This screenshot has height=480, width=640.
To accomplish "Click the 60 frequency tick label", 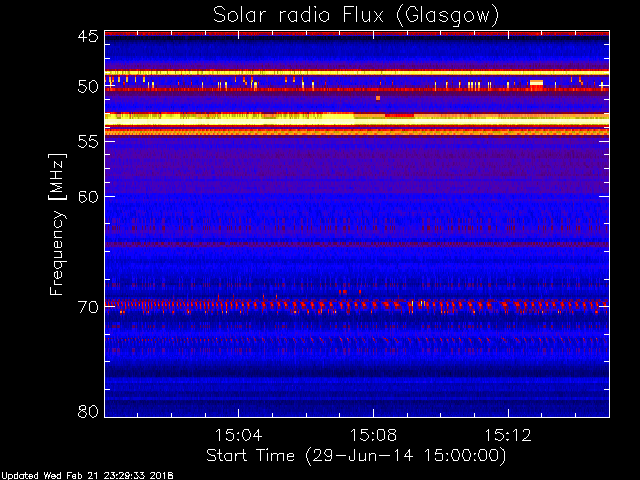I will click(88, 196).
